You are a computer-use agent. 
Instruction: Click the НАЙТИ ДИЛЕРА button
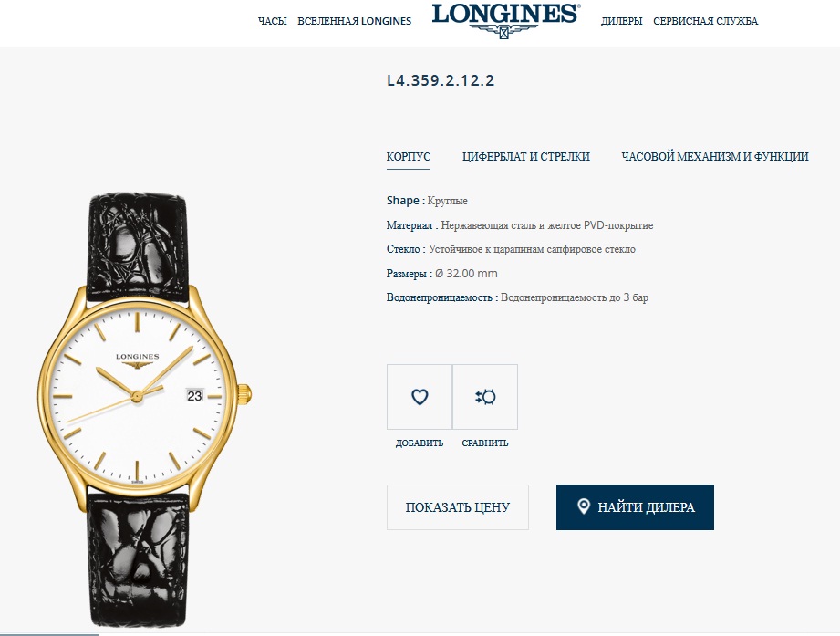pos(635,507)
